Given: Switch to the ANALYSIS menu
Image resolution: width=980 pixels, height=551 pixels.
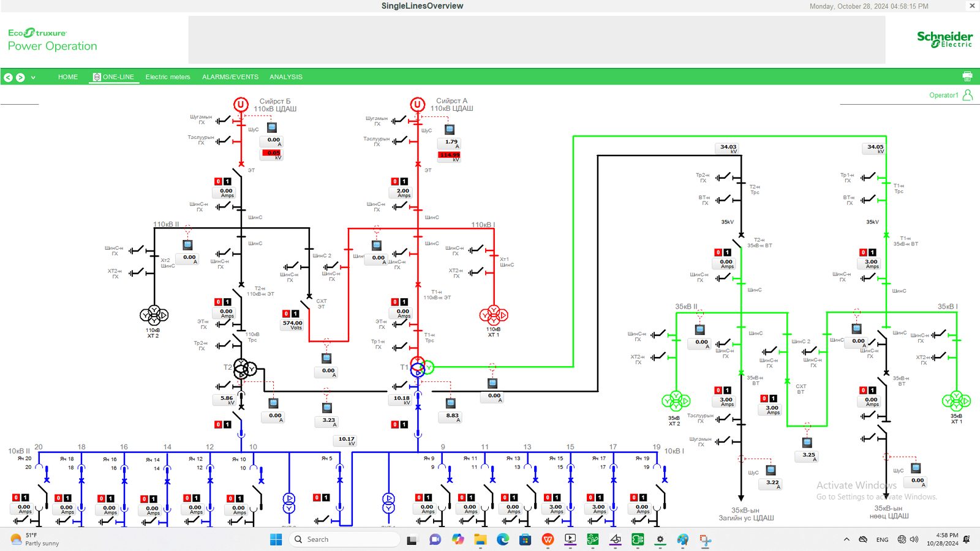Looking at the screenshot, I should pyautogui.click(x=286, y=77).
